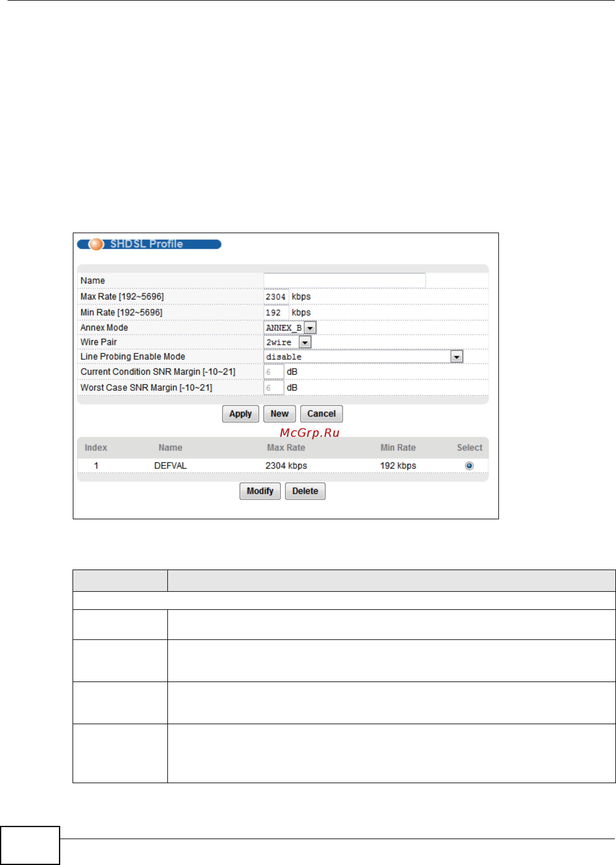Click the Index column header
This screenshot has height=865, width=616.
coord(96,447)
